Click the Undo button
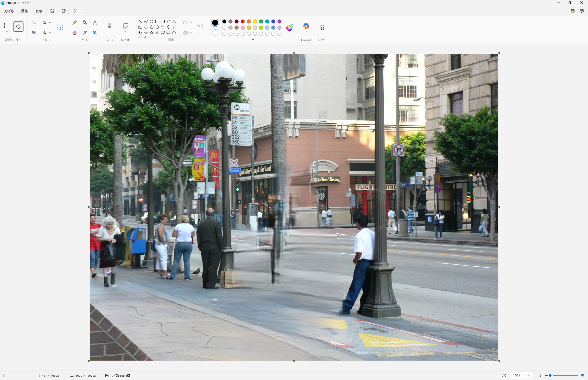This screenshot has height=380, width=588. pos(75,11)
